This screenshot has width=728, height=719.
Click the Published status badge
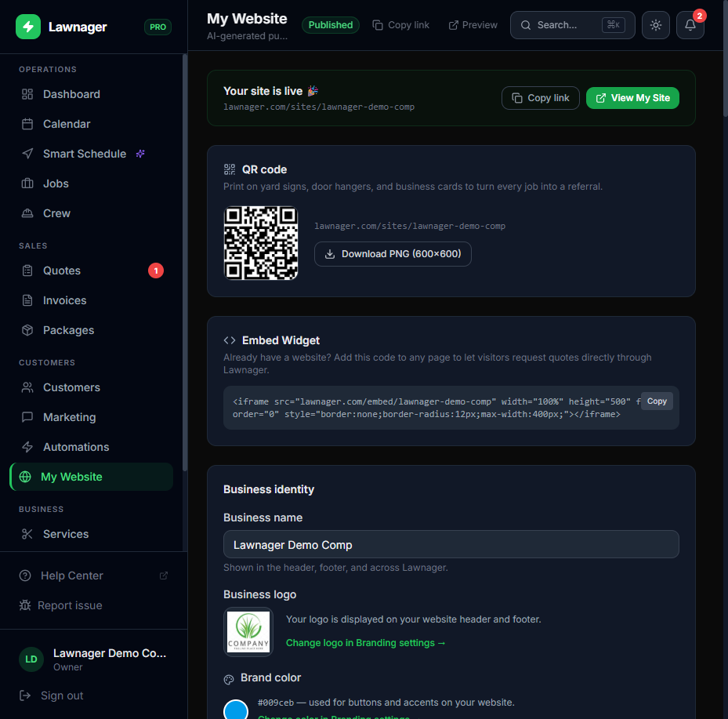(331, 25)
